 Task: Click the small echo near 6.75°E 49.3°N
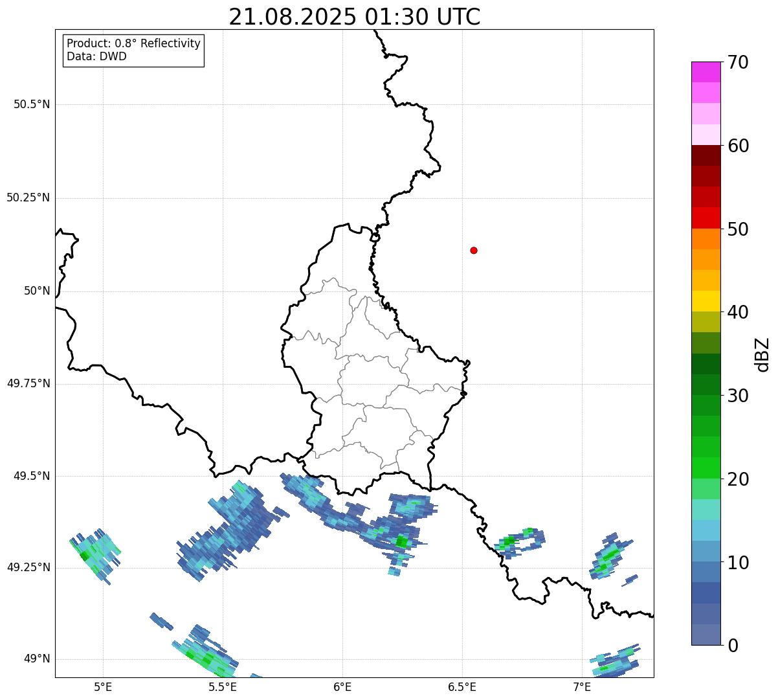tap(519, 543)
